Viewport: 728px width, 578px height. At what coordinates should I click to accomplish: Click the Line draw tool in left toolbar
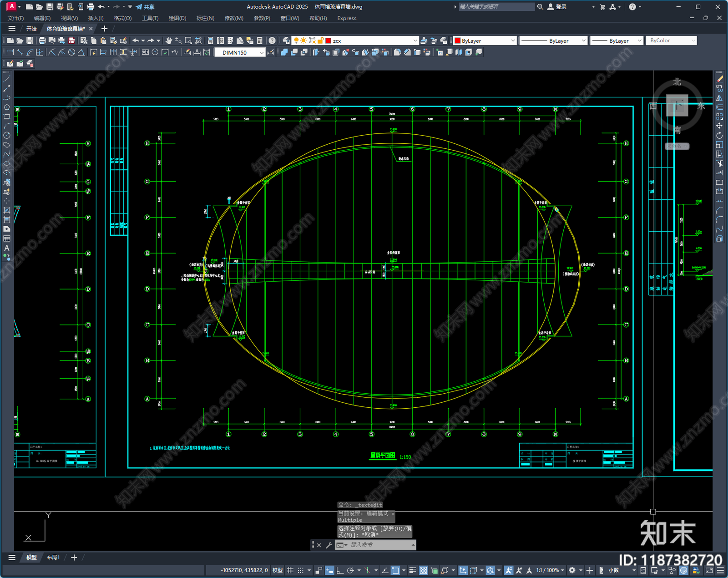(x=7, y=79)
